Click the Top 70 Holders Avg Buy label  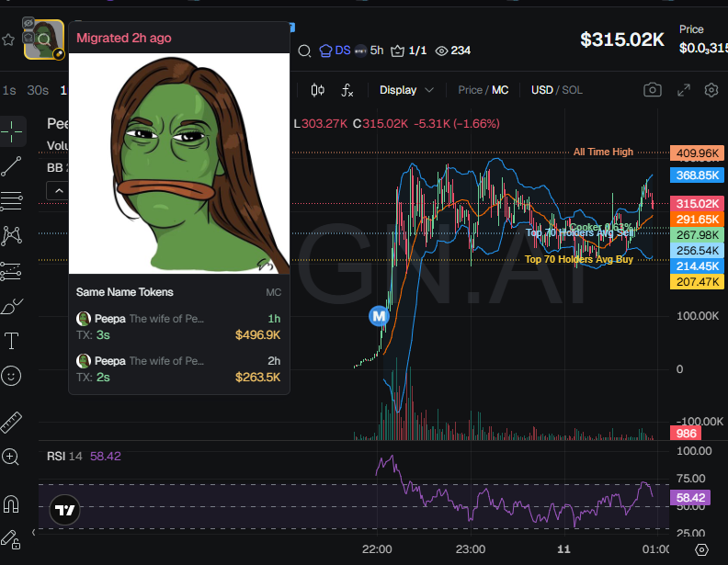tap(579, 259)
